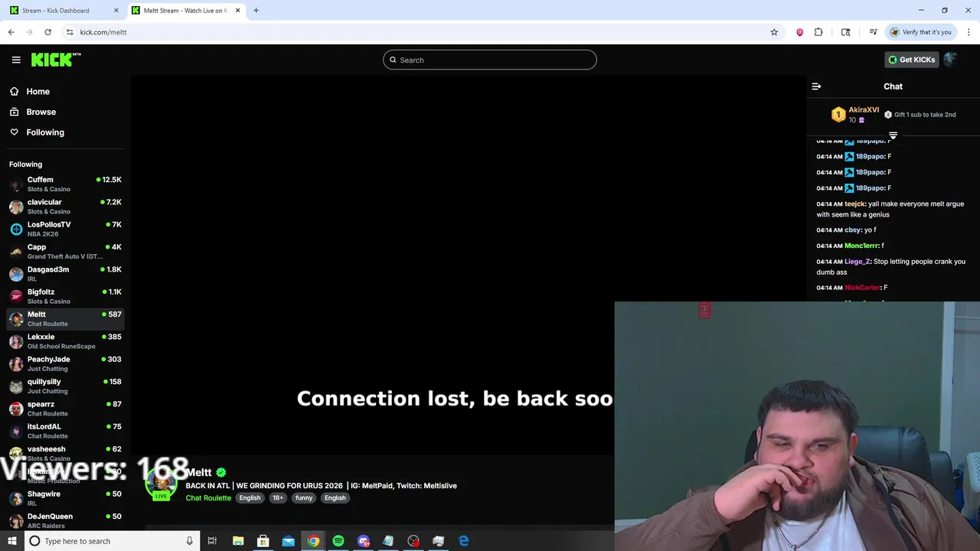Open Microsoft Store from the taskbar
This screenshot has height=551, width=980.
(263, 541)
